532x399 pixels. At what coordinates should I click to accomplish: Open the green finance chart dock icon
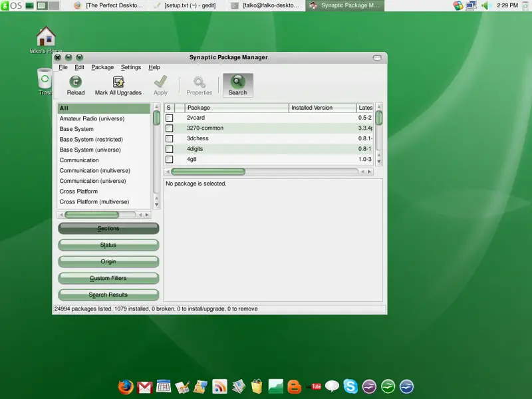tap(275, 386)
